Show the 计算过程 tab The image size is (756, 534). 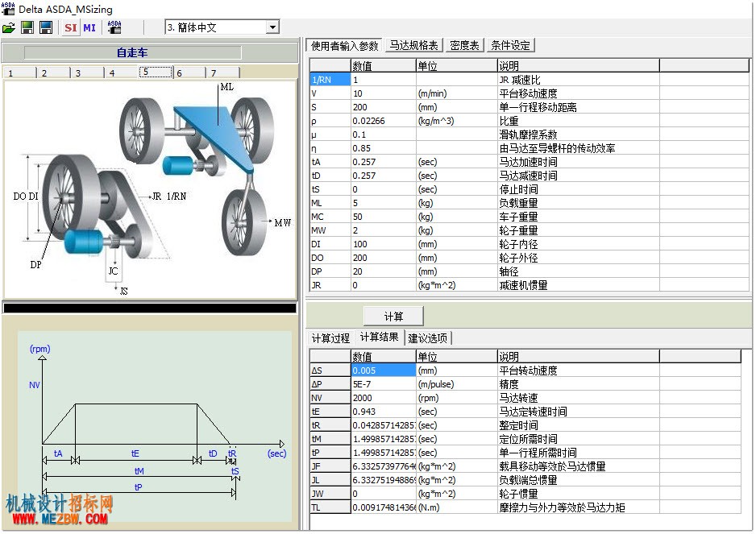point(330,338)
